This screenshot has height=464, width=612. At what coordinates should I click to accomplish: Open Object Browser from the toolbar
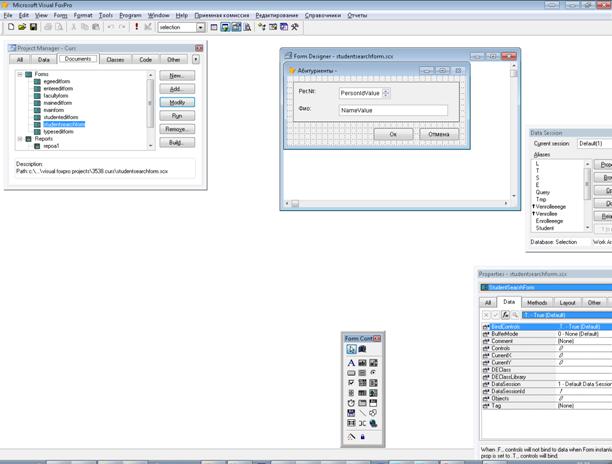[x=273, y=27]
